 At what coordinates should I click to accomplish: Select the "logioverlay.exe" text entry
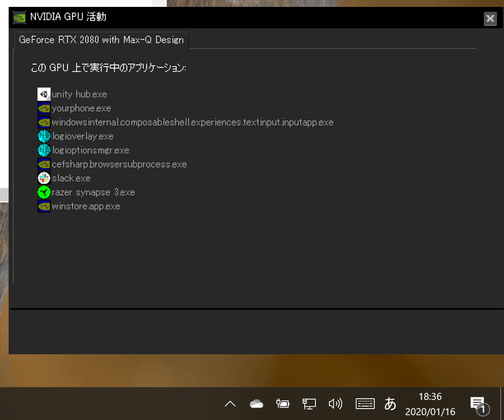(83, 136)
